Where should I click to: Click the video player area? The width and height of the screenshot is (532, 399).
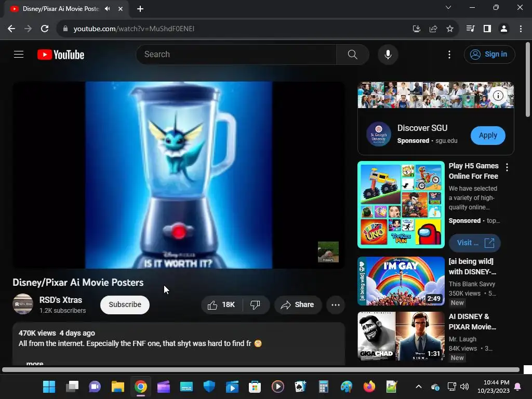click(x=179, y=175)
